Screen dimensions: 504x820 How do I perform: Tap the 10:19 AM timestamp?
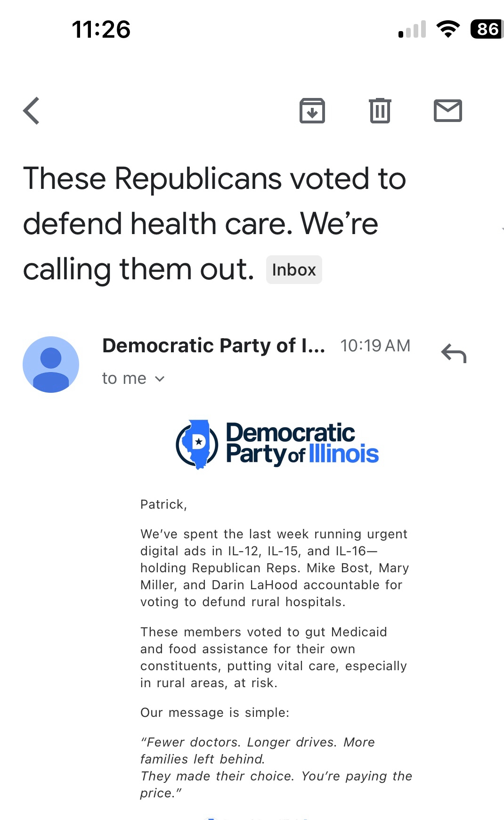(x=375, y=346)
